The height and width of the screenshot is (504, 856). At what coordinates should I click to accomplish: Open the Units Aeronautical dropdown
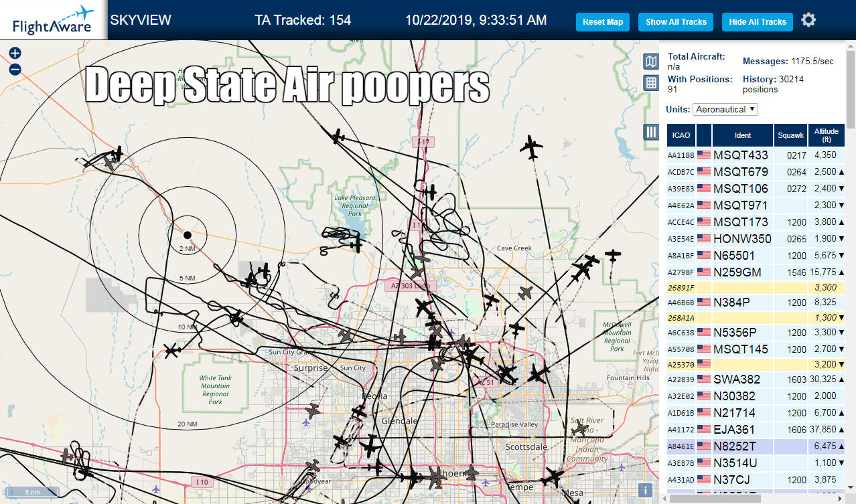coord(725,109)
